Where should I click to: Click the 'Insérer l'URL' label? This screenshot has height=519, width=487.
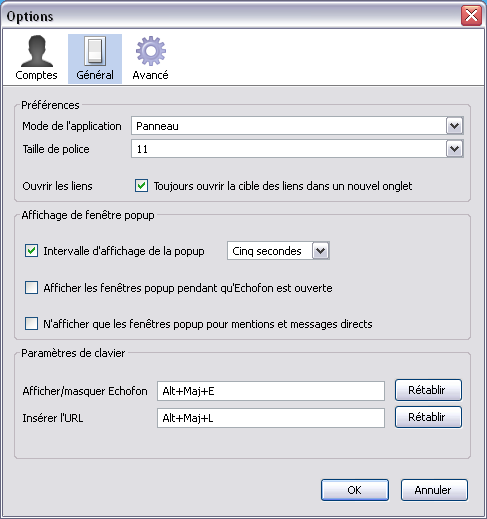(x=53, y=418)
